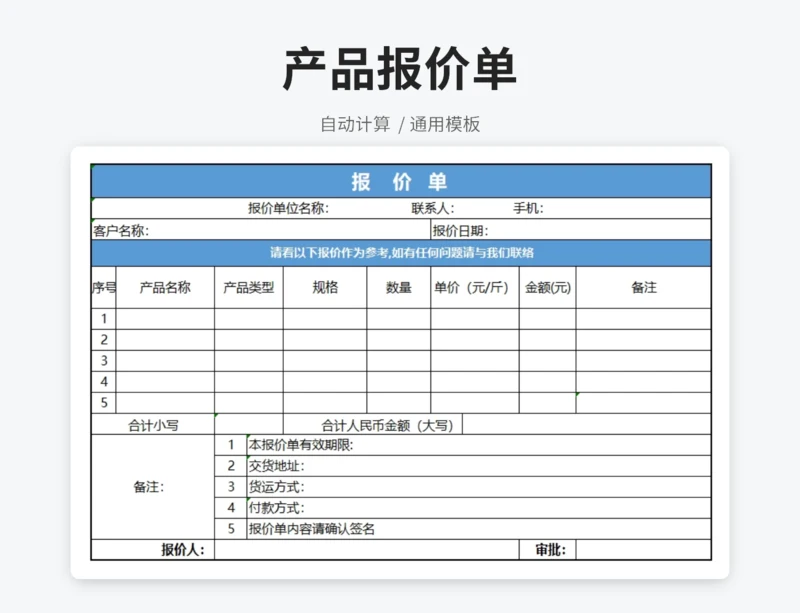This screenshot has height=613, width=800.
Task: Click remark number 3 cell
Action: coord(231,487)
